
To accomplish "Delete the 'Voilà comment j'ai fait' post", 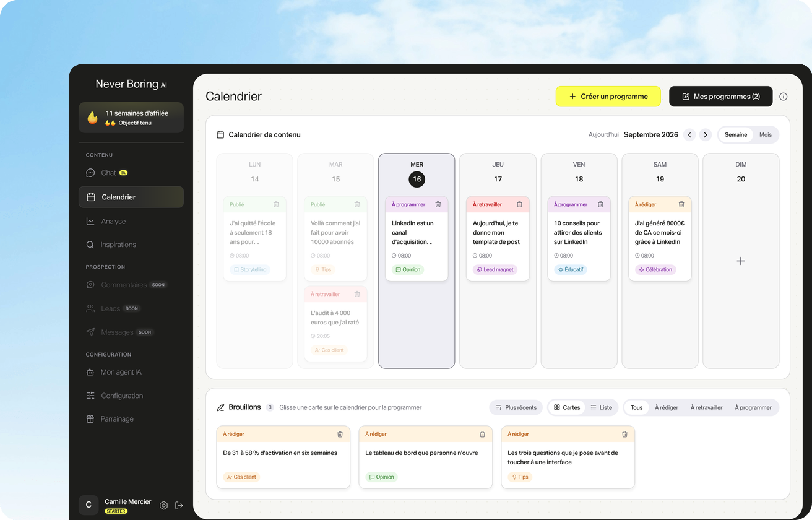I will coord(357,204).
